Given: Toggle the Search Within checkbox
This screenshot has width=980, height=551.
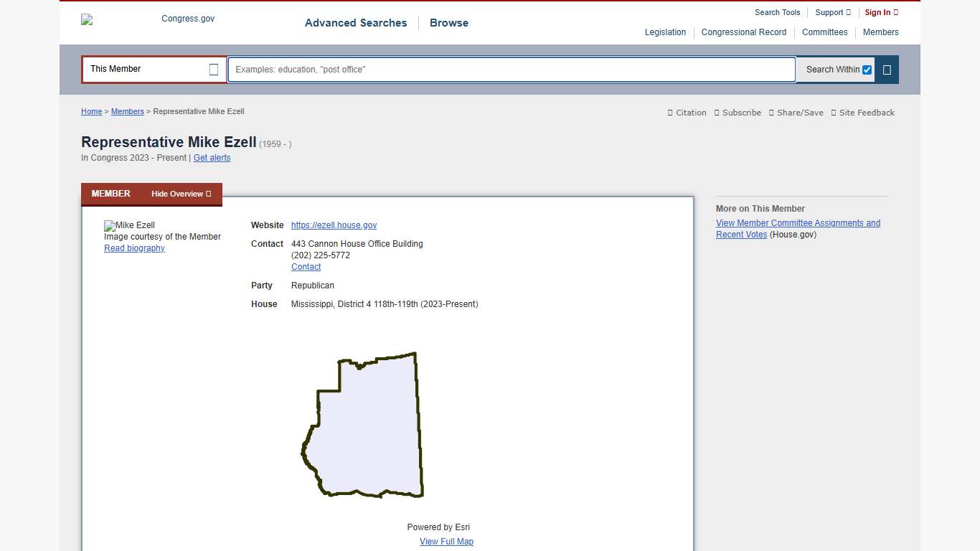Looking at the screenshot, I should pos(867,70).
